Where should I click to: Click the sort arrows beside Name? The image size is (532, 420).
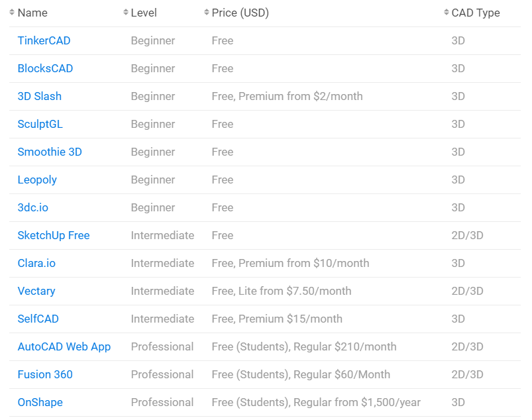point(12,13)
